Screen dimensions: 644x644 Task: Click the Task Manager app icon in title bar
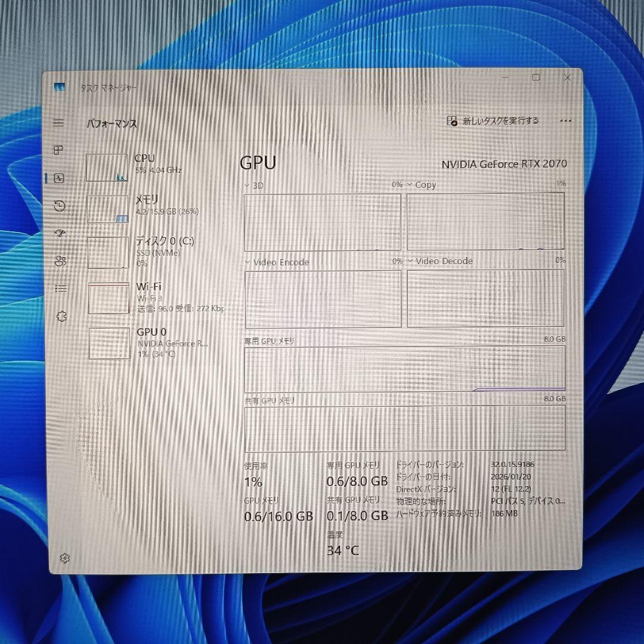60,87
